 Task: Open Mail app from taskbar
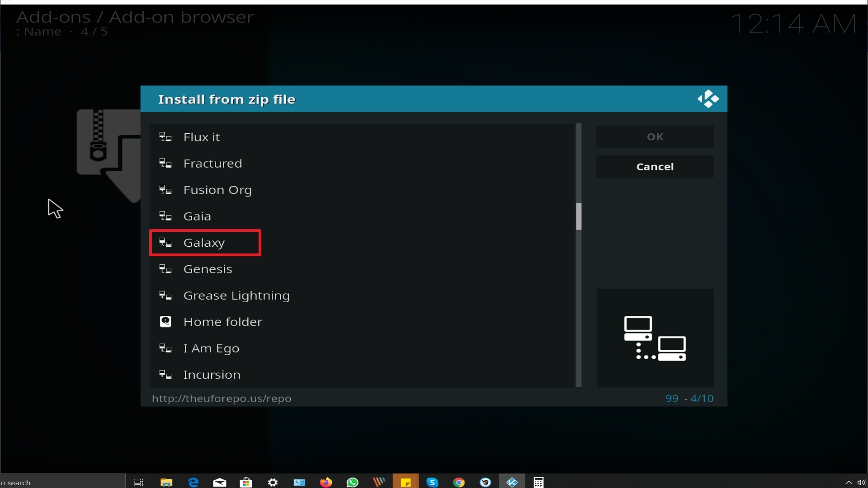(x=220, y=482)
